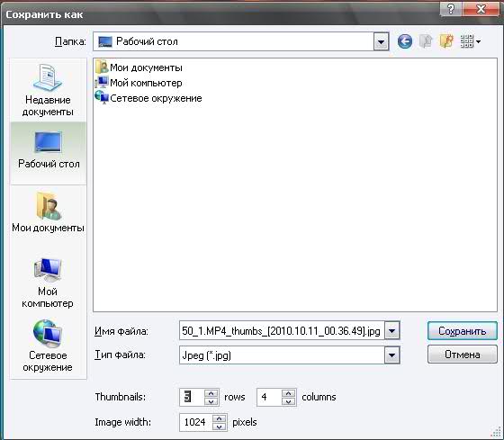Screen dimensions: 504x440
Task: Click the Отмена button
Action: 463,355
